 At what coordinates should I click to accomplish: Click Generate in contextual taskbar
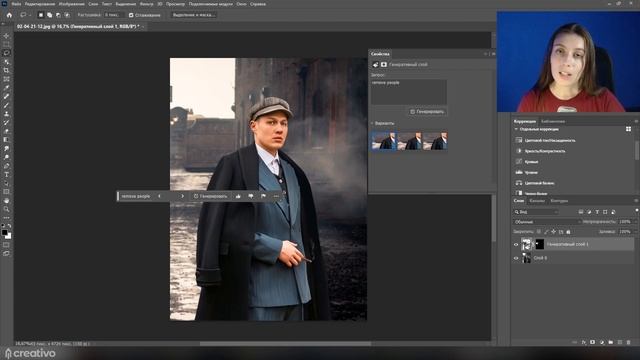[210, 196]
